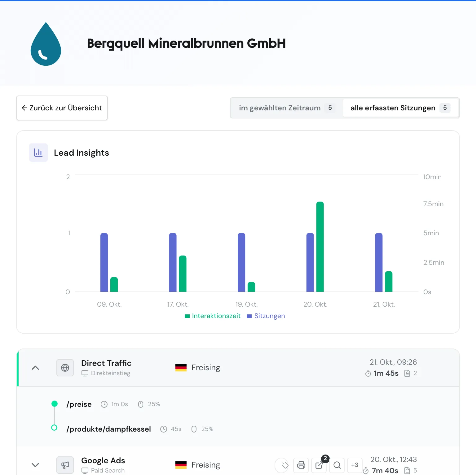Toggle Sitzungen series in chart legend
The image size is (476, 475).
point(266,316)
